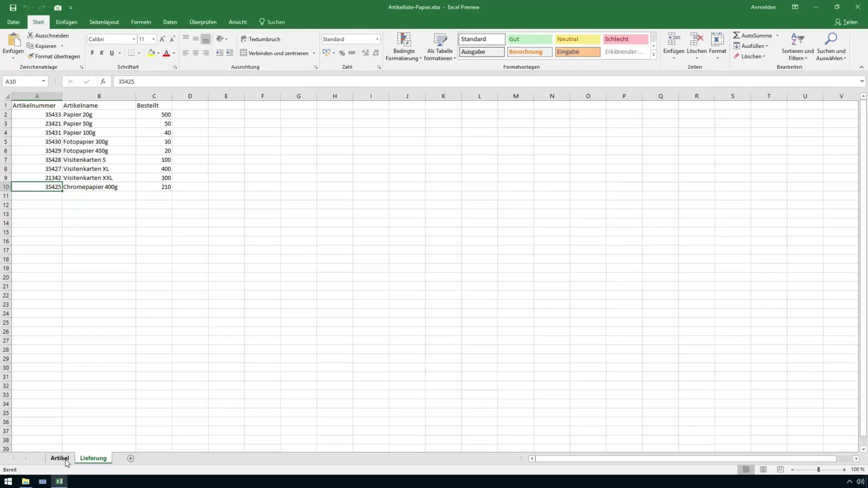Toggle bold formatting F
Image resolution: width=868 pixels, height=488 pixels.
click(92, 53)
